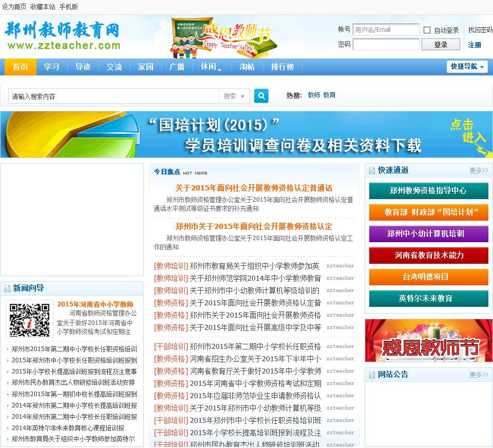Enable the 自动登录 checkbox
The height and width of the screenshot is (448, 493).
coord(427,30)
